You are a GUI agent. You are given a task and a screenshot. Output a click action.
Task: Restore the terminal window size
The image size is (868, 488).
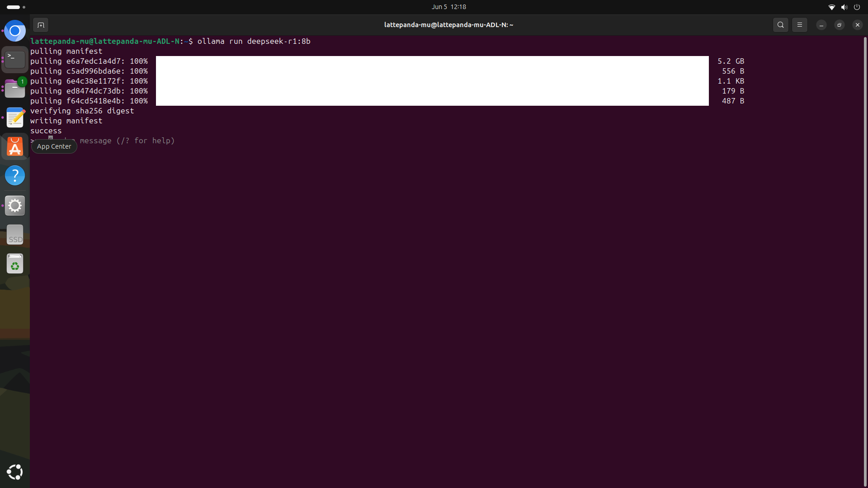(x=840, y=25)
